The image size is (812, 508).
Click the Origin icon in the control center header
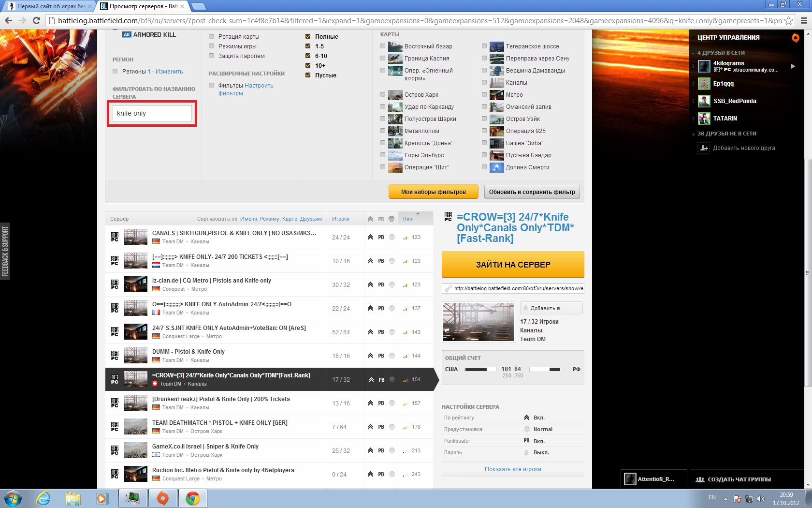(795, 38)
